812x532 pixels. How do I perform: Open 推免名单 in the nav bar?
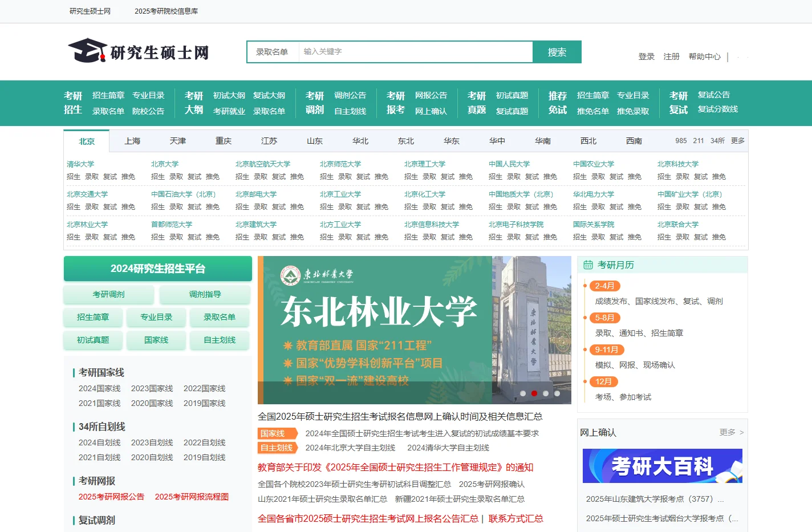[x=593, y=111]
